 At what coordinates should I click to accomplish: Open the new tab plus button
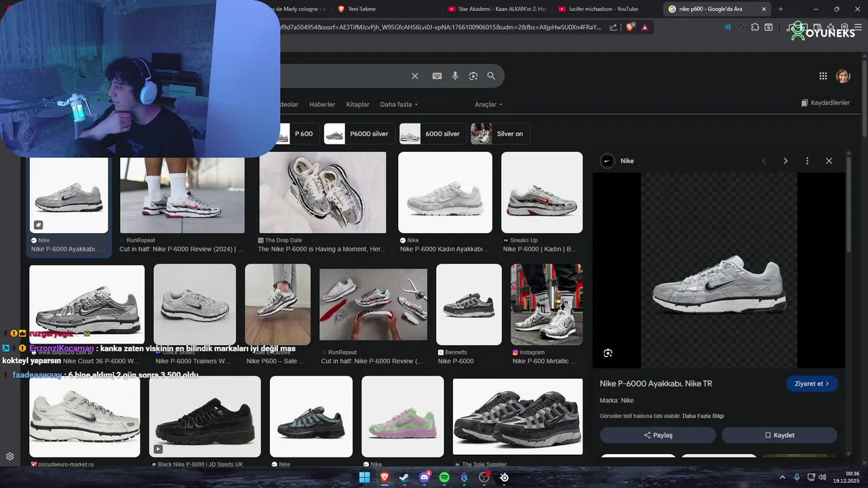[781, 9]
